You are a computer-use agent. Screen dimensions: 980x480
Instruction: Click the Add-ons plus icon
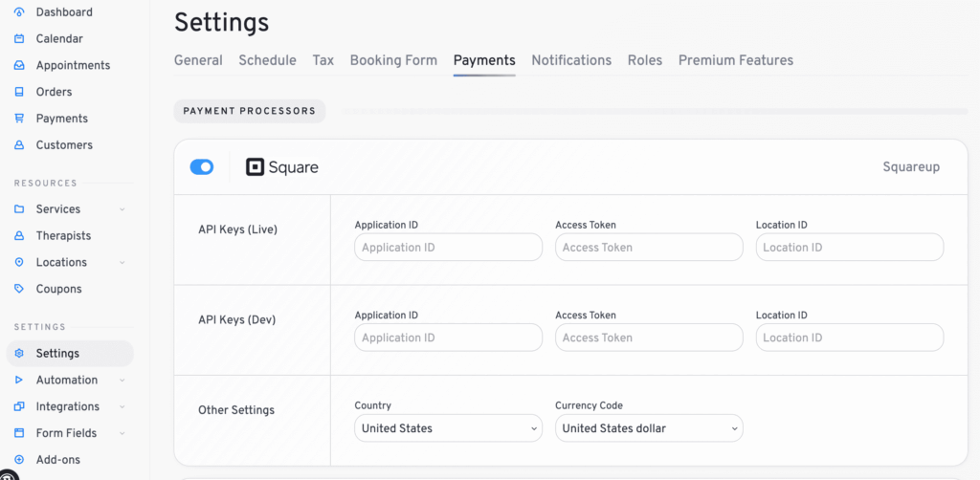[x=19, y=459]
